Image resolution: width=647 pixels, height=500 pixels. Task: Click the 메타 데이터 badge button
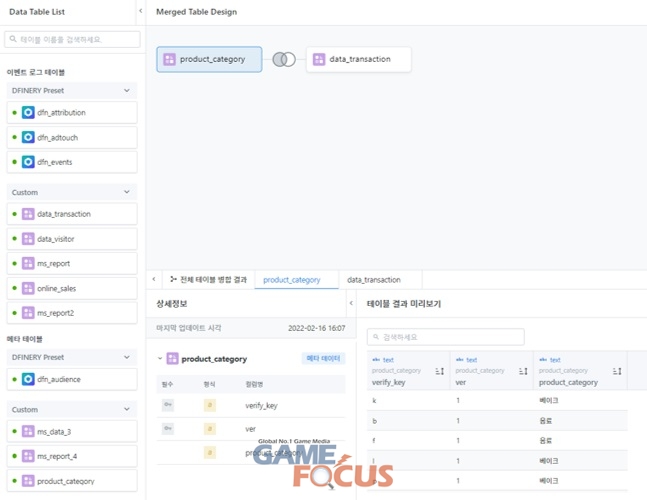pyautogui.click(x=323, y=358)
